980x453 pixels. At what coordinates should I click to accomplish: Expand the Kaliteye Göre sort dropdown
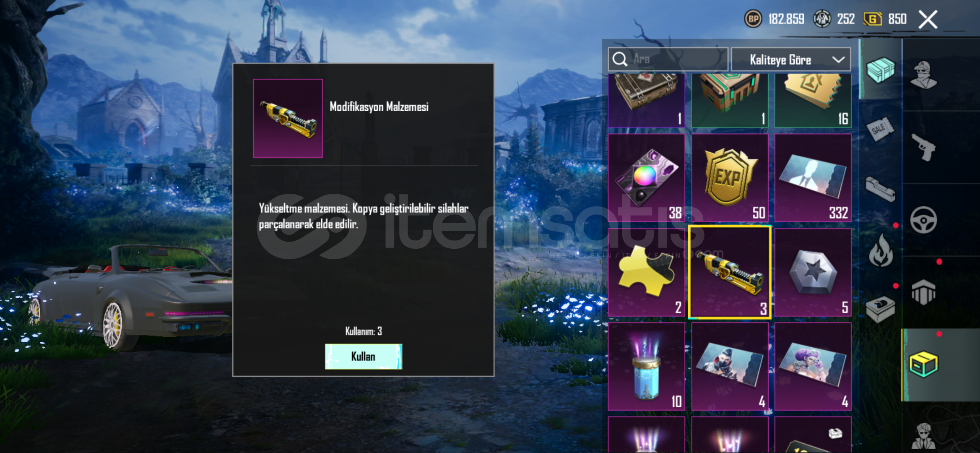(x=791, y=60)
